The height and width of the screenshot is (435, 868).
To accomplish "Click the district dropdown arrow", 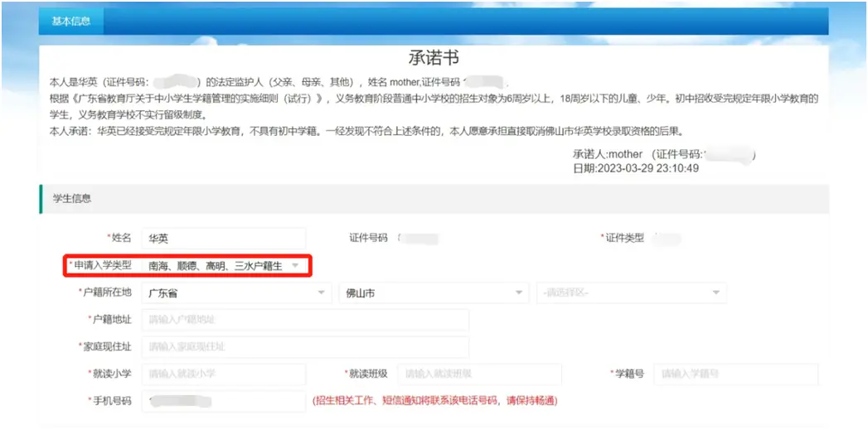I will [x=716, y=292].
